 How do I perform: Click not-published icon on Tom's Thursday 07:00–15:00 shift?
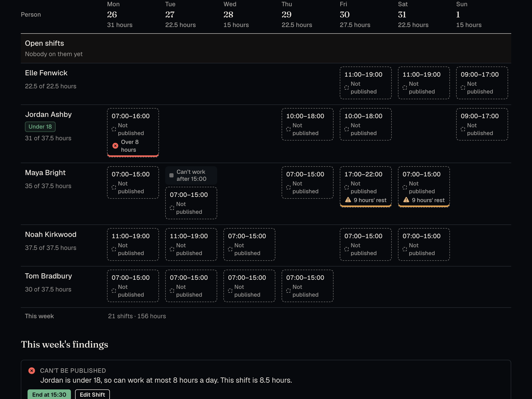coord(288,291)
